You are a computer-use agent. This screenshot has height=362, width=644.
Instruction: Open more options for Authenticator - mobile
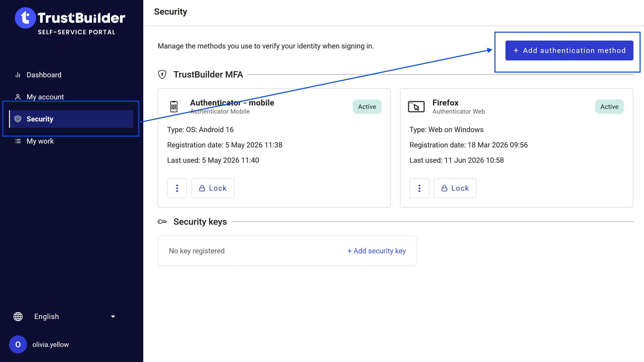coord(177,188)
